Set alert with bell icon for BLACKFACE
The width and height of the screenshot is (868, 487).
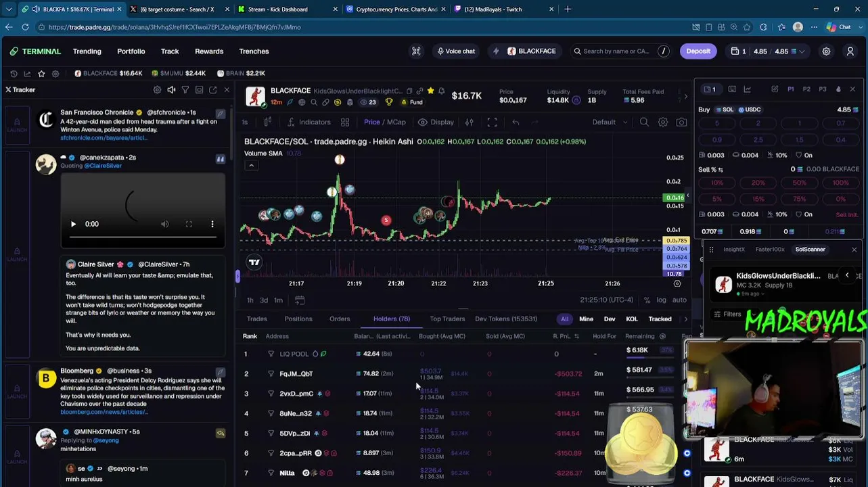[x=441, y=91]
